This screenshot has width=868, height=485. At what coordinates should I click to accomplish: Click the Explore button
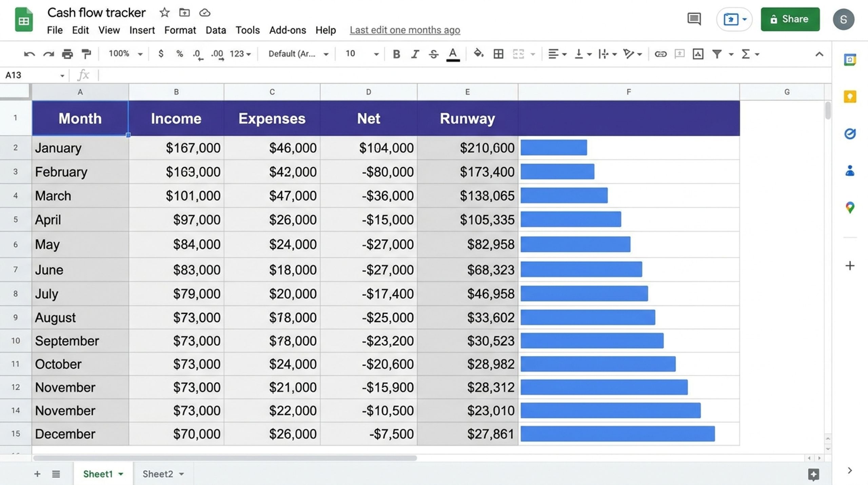pyautogui.click(x=813, y=474)
